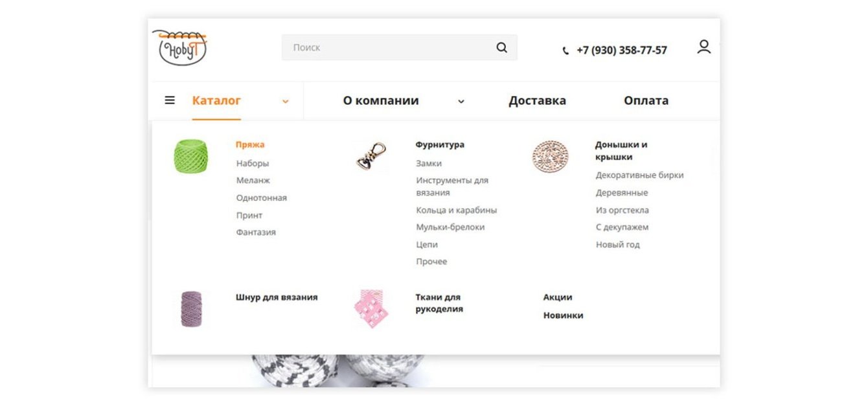Go to the Меланж yarn subcategory

253,181
